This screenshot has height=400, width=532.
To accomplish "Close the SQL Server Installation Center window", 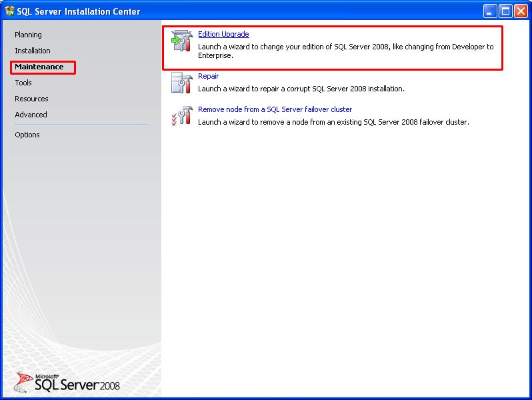I will pyautogui.click(x=521, y=11).
